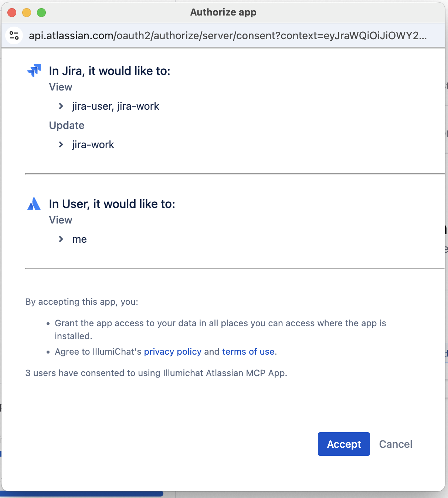This screenshot has width=448, height=498.
Task: Click the Authorize app title bar text
Action: point(223,12)
